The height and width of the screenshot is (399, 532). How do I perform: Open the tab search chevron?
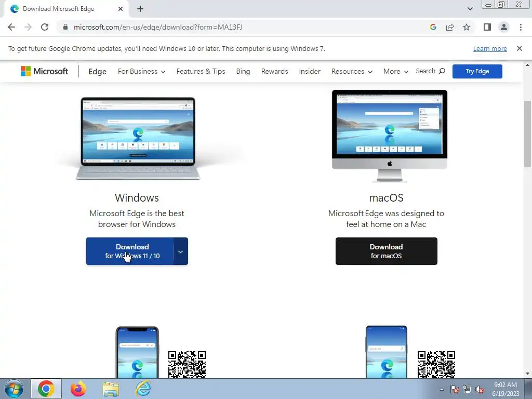(x=470, y=9)
